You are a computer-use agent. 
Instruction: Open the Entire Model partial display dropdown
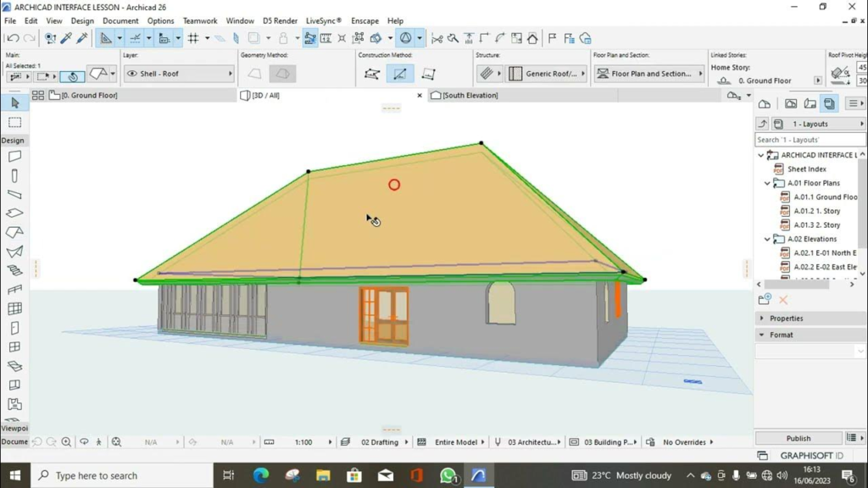[459, 442]
